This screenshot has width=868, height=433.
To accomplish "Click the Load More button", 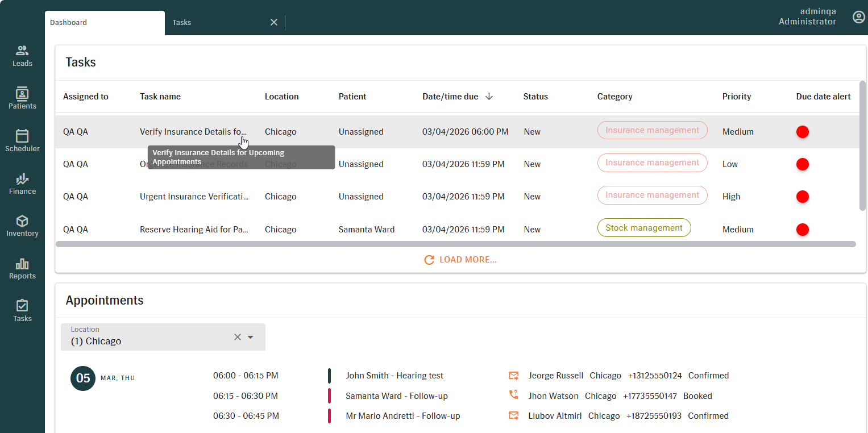I will click(460, 260).
